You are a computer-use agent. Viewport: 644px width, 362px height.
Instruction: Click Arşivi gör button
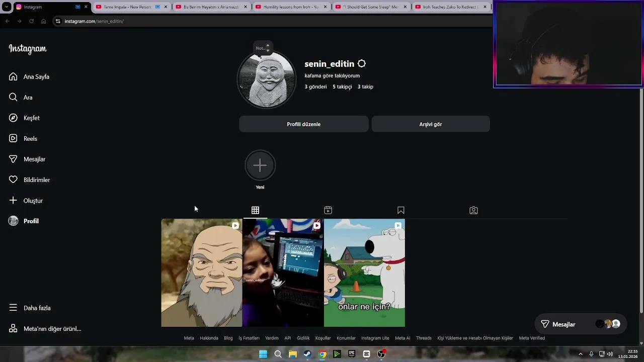click(x=431, y=124)
